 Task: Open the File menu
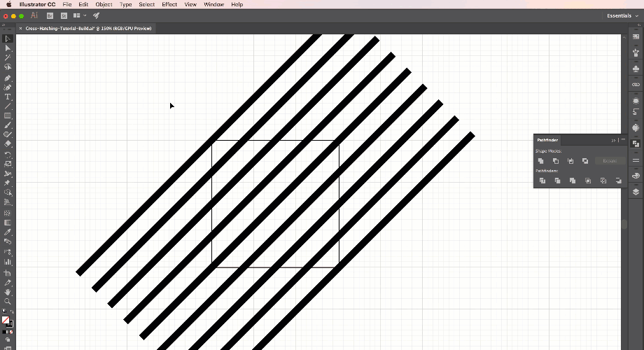(x=67, y=4)
